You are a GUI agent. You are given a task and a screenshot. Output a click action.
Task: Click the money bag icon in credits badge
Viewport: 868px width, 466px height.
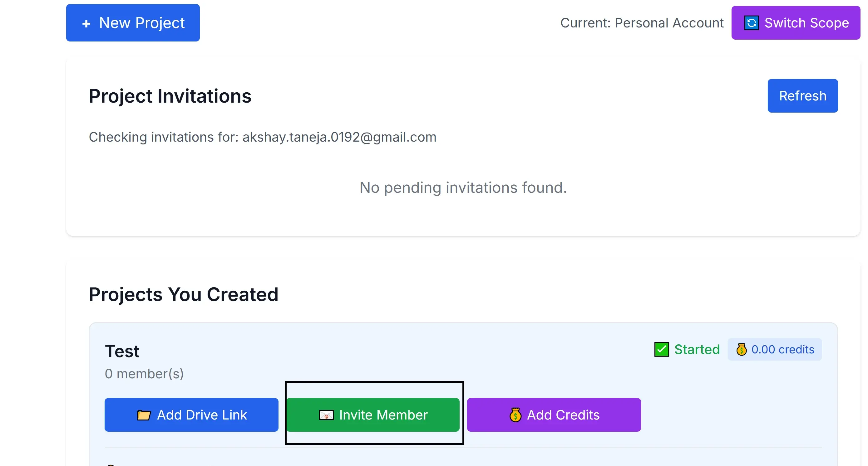point(741,349)
